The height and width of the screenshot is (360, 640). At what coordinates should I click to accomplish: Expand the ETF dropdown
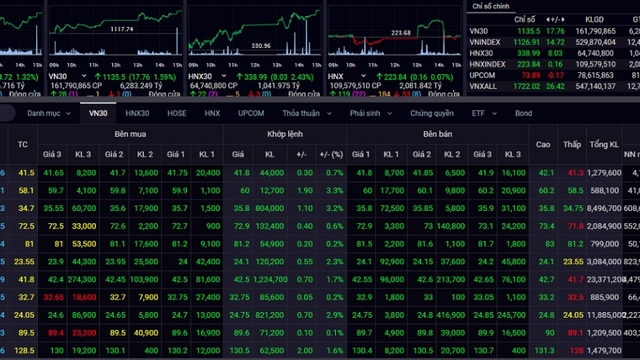(x=494, y=113)
